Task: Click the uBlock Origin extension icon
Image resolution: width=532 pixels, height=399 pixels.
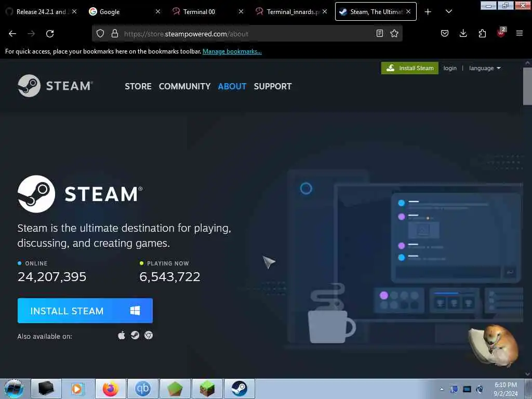Action: coord(501,33)
